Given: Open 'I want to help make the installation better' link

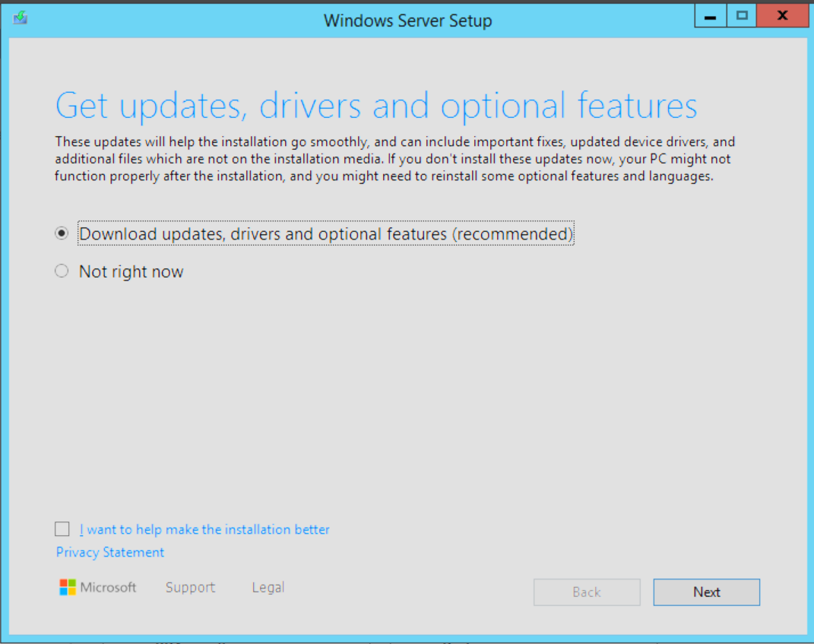Looking at the screenshot, I should (x=204, y=529).
